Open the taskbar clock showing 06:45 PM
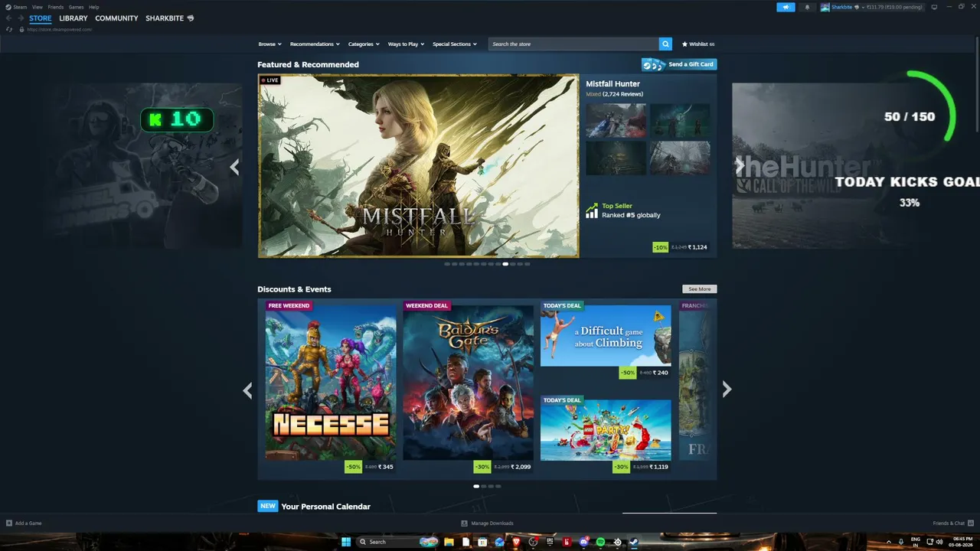Viewport: 980px width, 551px height. click(960, 542)
